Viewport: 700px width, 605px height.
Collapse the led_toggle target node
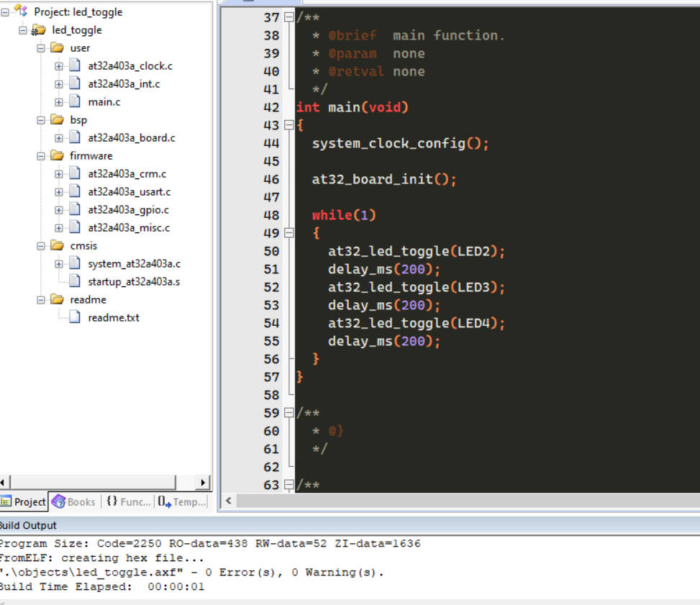pyautogui.click(x=23, y=30)
